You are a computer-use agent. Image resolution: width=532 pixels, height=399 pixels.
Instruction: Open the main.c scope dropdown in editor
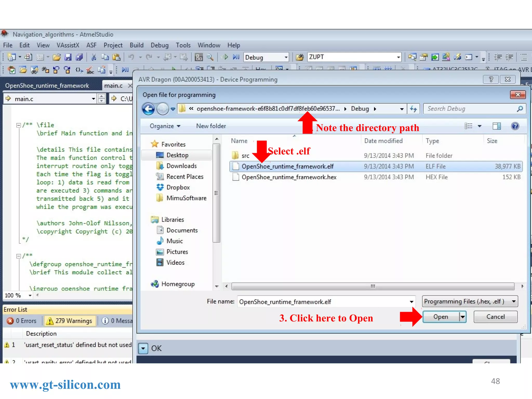(93, 99)
